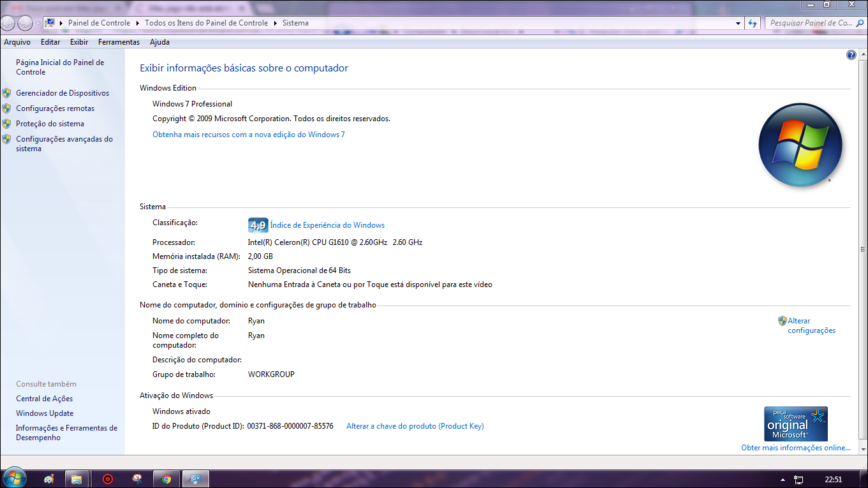Viewport: 868px width, 488px height.
Task: Launch Snipping Tool from the taskbar
Action: click(137, 479)
